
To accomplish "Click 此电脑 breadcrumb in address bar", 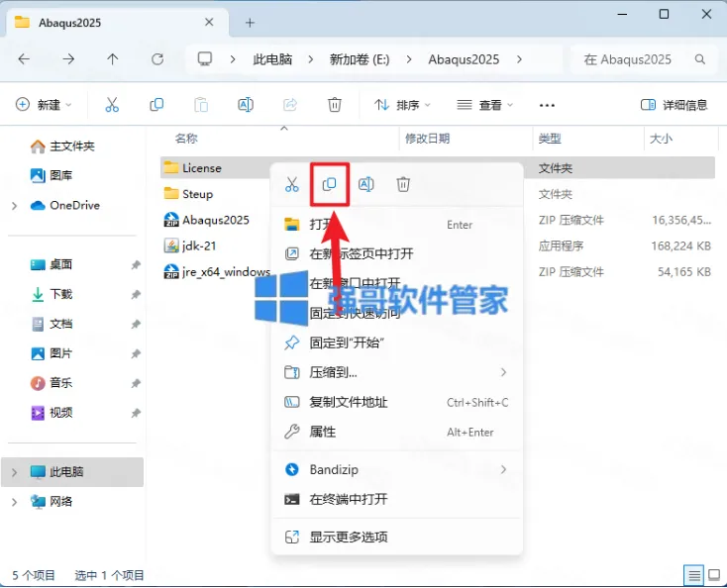I will pyautogui.click(x=272, y=59).
